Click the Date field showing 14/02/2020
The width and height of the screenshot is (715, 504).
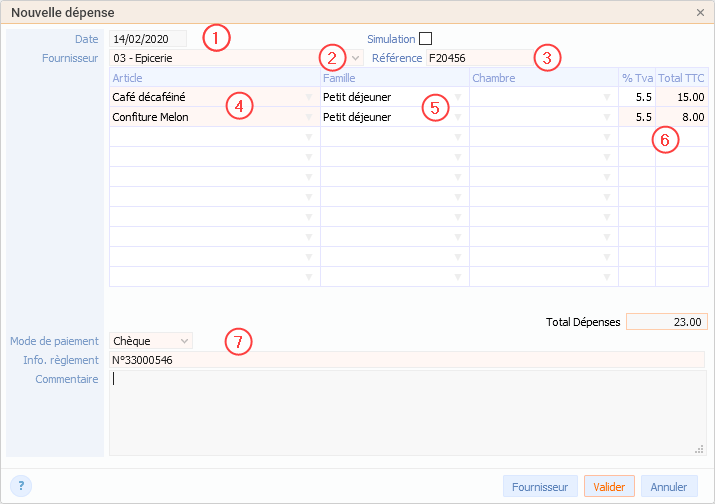point(148,39)
